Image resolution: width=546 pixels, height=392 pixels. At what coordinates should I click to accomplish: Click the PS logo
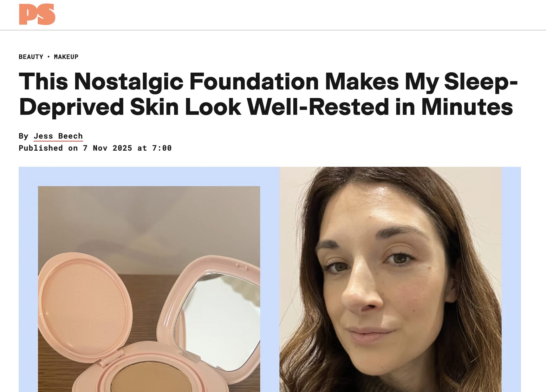point(37,14)
